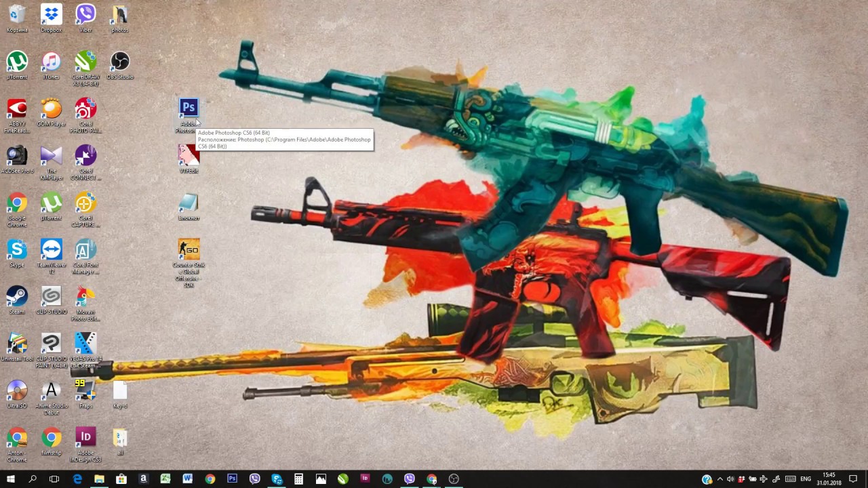Switch the ENG input language indicator
Screen dimensions: 868x488
click(x=806, y=479)
